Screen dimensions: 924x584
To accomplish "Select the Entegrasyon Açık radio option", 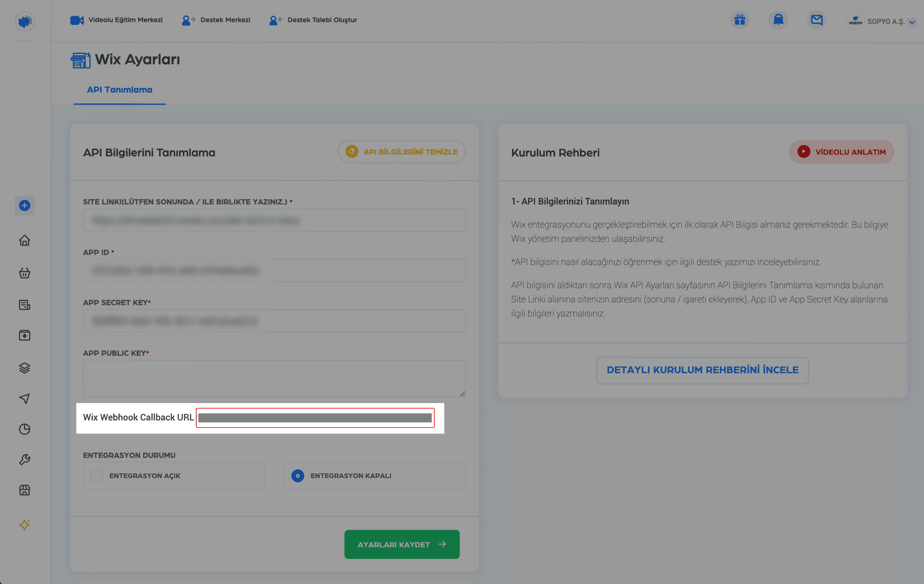I will click(x=97, y=476).
